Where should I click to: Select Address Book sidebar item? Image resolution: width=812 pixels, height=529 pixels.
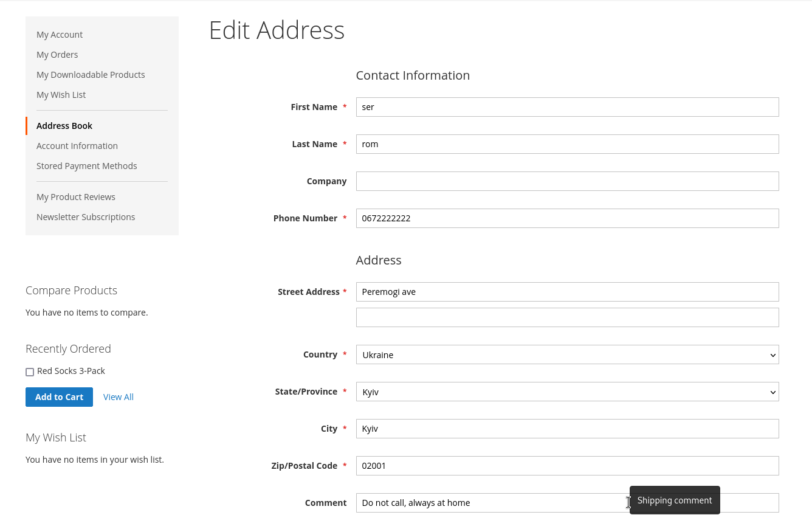coord(64,126)
